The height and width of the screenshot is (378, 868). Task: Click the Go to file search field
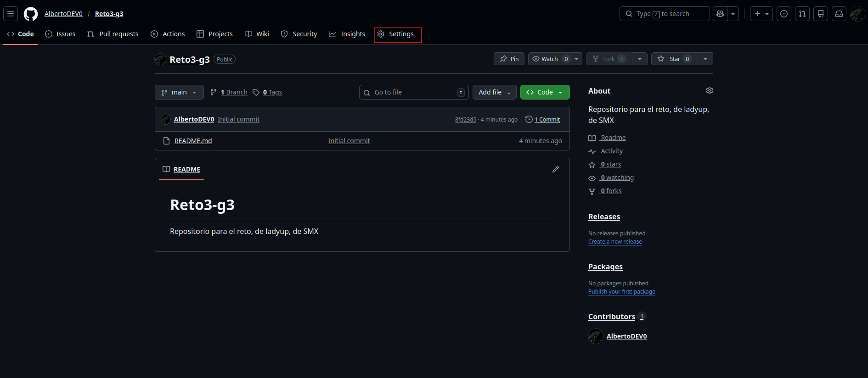tap(413, 92)
